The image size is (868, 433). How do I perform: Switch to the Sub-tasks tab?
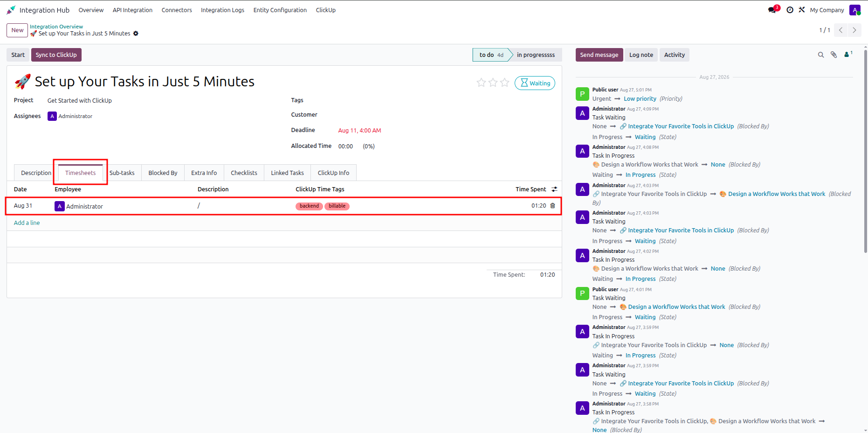point(122,173)
